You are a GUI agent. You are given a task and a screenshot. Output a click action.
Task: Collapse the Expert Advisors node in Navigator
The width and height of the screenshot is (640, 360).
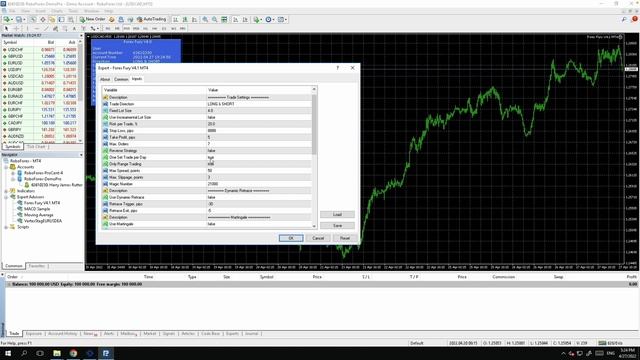(x=6, y=197)
